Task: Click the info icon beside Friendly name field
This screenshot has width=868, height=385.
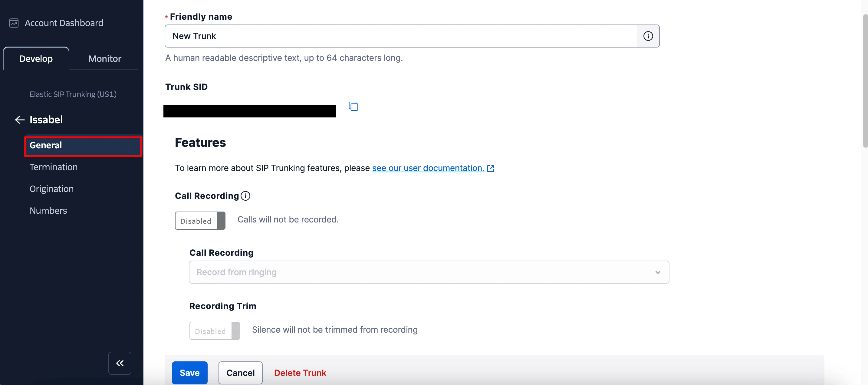Action: coord(648,36)
